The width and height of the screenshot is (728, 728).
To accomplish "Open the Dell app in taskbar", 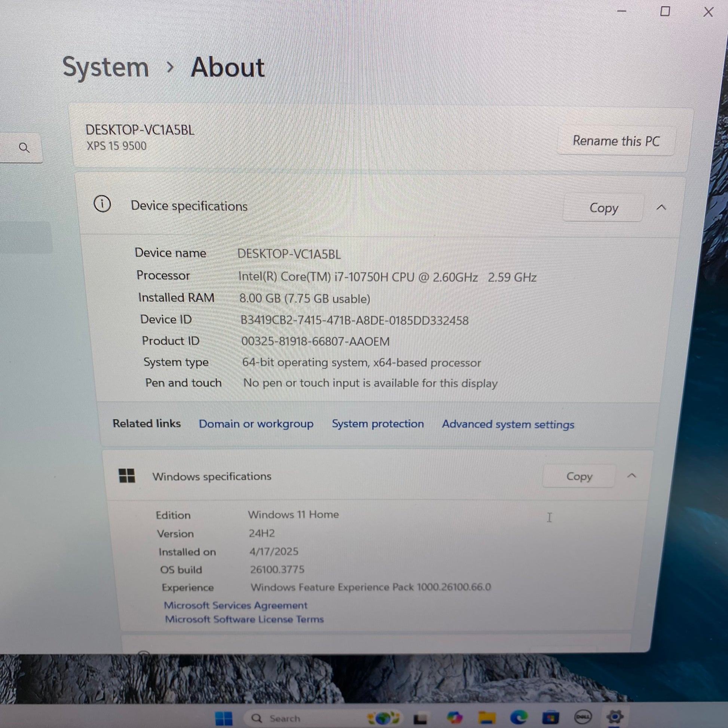I will point(582,717).
